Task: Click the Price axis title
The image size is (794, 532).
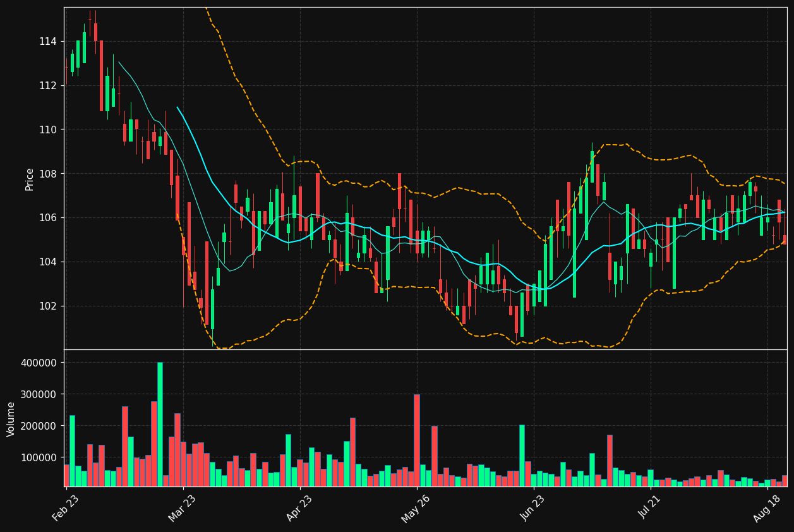Action: [30, 179]
